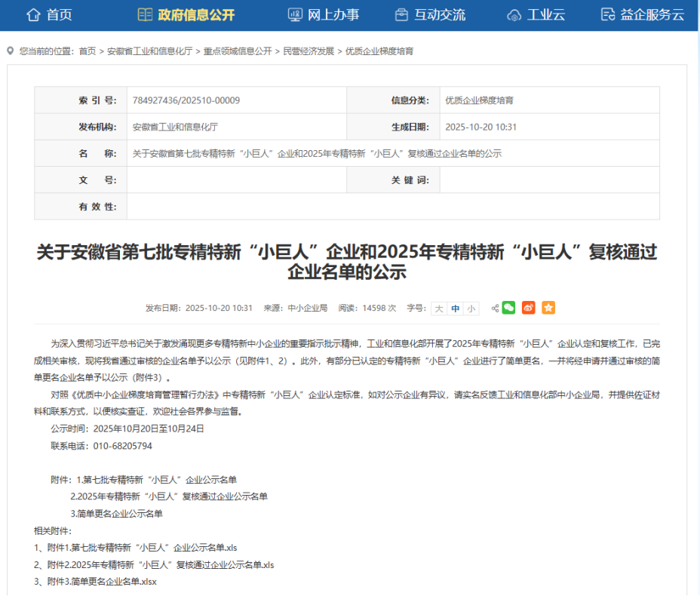Click 安徽省工业和信息化厅 breadcrumb link

pyautogui.click(x=150, y=51)
